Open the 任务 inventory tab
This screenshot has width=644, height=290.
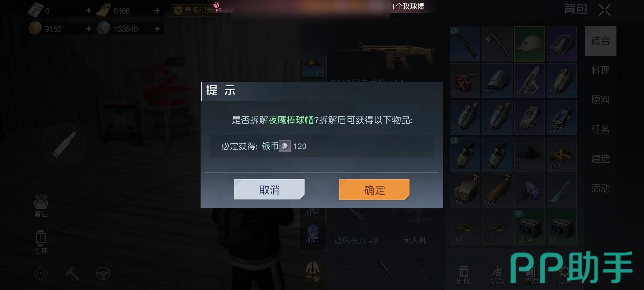600,129
